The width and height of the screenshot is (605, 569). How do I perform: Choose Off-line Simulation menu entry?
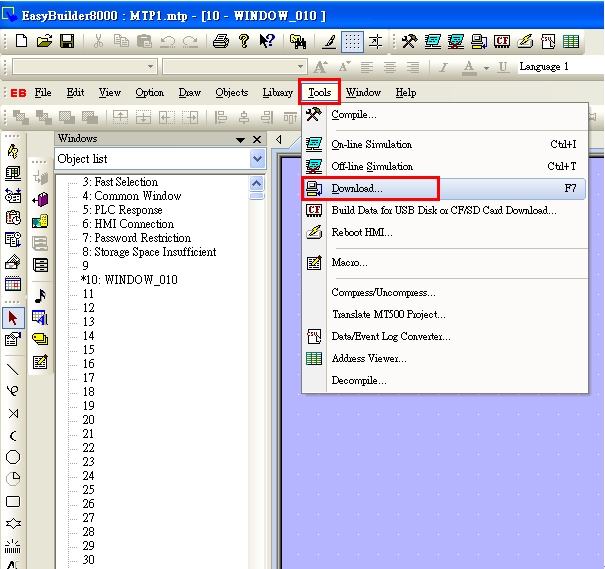click(x=445, y=167)
